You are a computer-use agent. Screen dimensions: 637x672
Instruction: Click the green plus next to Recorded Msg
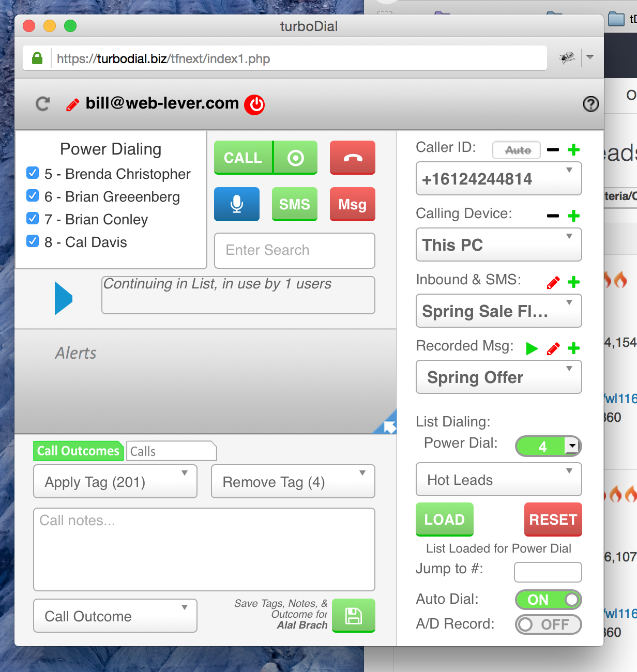coord(573,348)
